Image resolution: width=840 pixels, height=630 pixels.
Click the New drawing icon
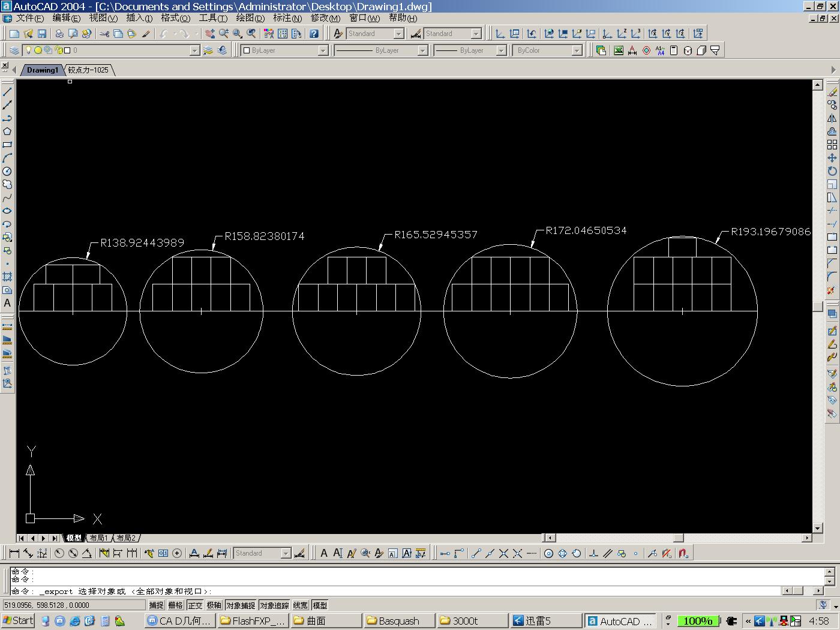coord(14,34)
